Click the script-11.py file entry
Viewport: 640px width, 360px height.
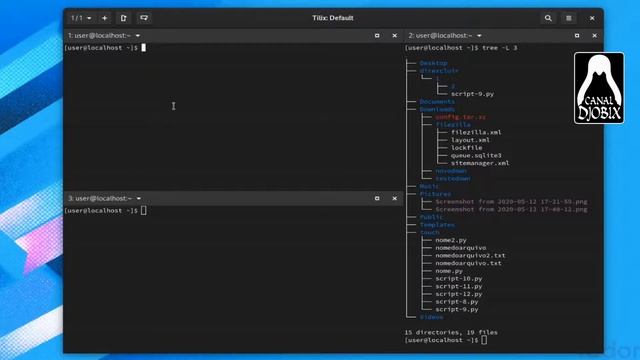[459, 287]
